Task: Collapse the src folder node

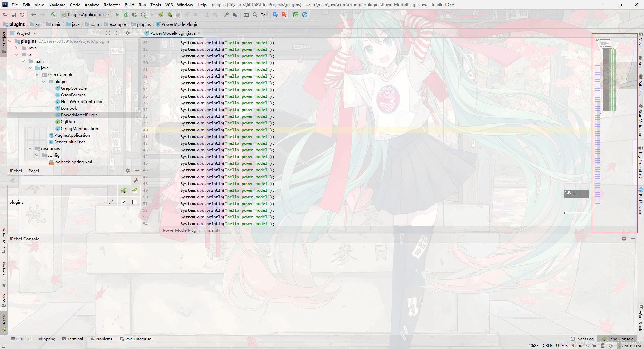Action: 16,55
